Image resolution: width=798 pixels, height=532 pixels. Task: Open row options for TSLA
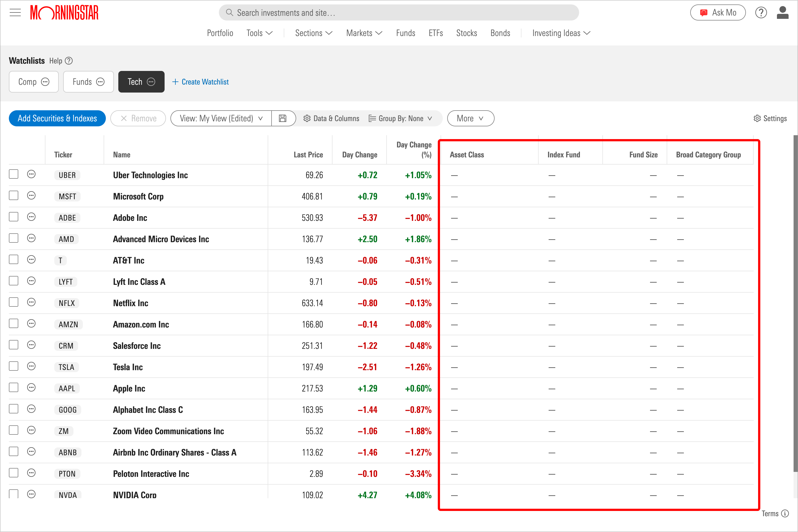tap(31, 366)
